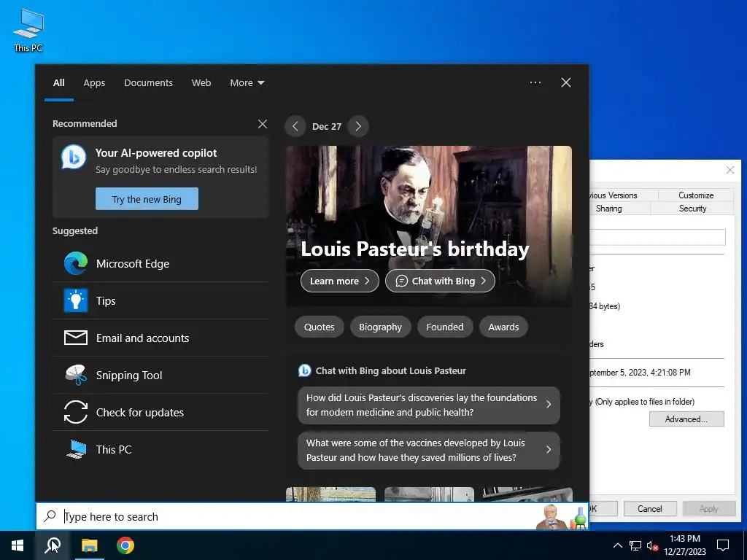
Task: Close the Properties dialog window
Action: (729, 170)
